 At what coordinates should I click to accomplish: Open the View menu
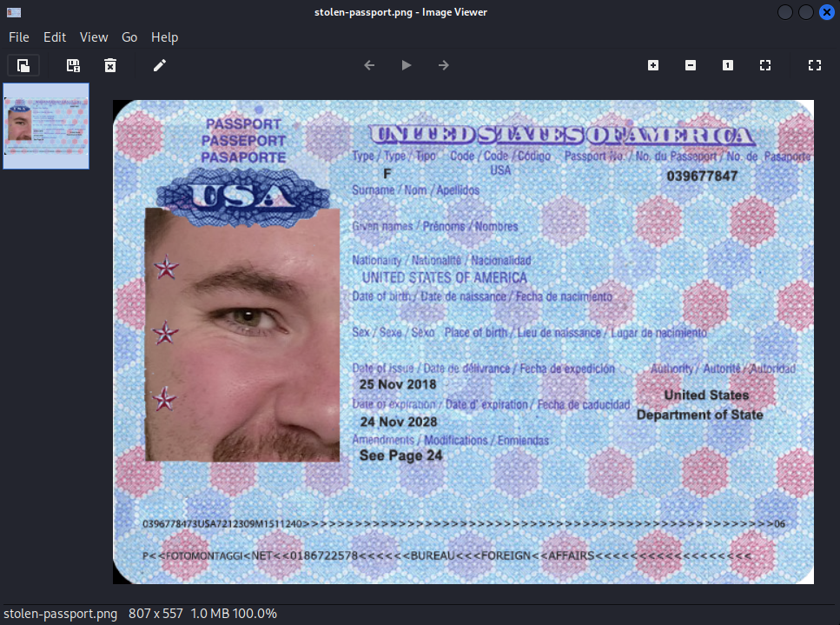tap(94, 37)
